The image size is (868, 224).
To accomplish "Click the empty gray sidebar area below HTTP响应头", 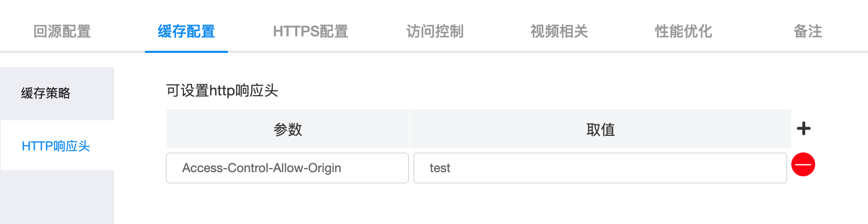I will pos(57,197).
